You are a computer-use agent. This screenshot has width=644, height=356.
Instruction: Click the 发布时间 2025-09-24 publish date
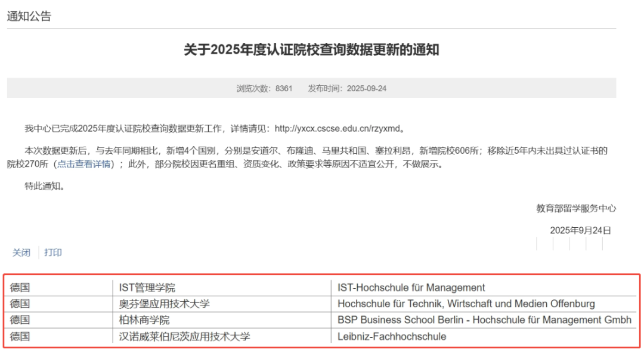click(347, 88)
